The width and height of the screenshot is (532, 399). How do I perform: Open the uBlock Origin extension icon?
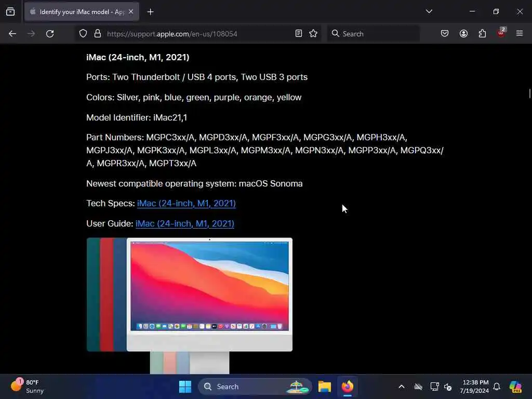click(x=501, y=33)
